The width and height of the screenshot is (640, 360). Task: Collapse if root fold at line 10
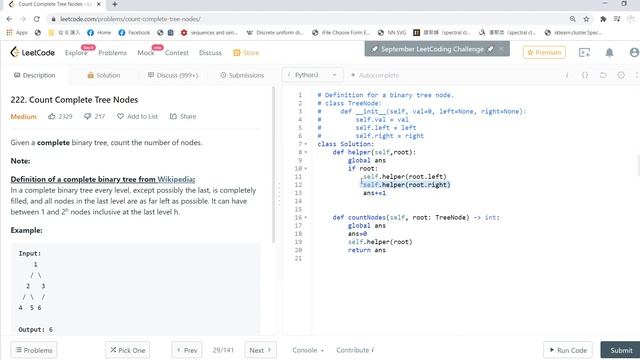[306, 169]
